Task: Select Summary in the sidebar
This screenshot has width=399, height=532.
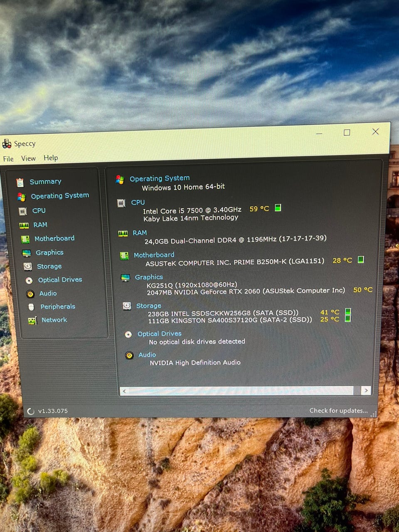Action: (45, 182)
